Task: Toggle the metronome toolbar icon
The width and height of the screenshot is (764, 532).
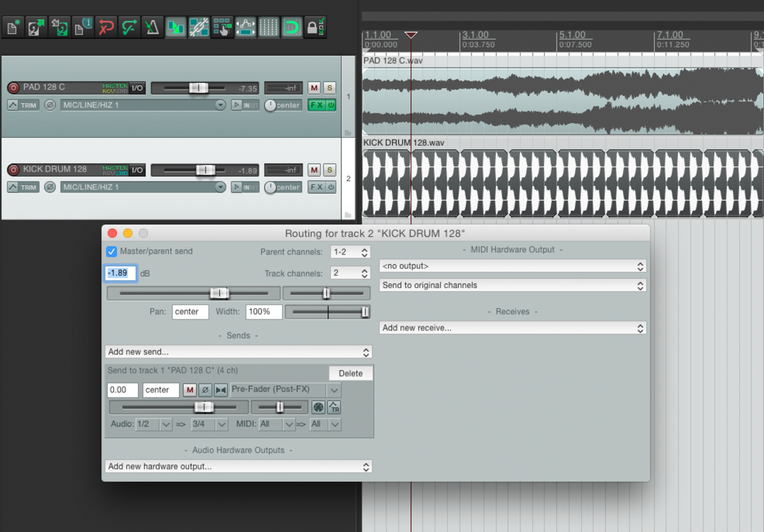Action: pos(153,27)
